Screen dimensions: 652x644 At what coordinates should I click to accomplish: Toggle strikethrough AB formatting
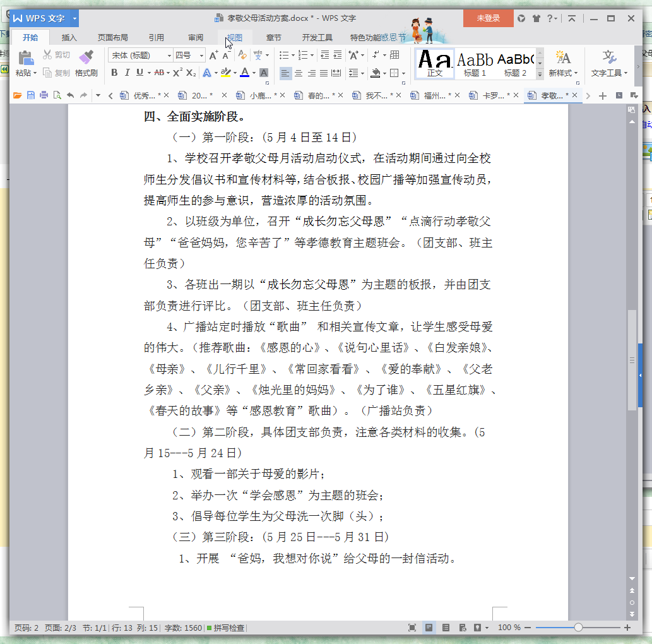pyautogui.click(x=159, y=73)
